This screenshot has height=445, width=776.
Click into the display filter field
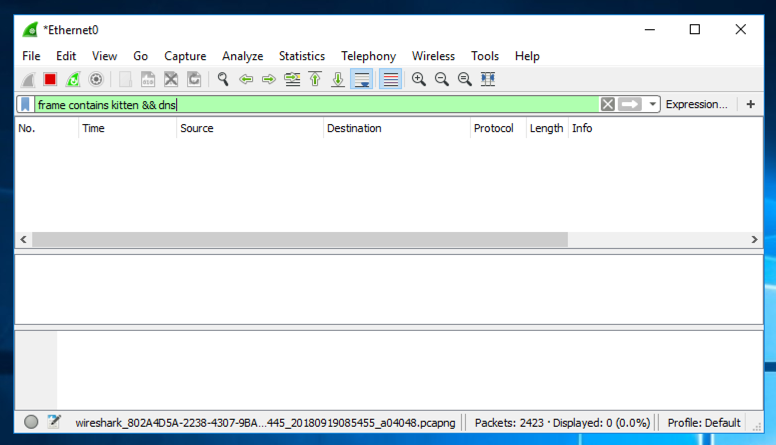click(x=317, y=104)
